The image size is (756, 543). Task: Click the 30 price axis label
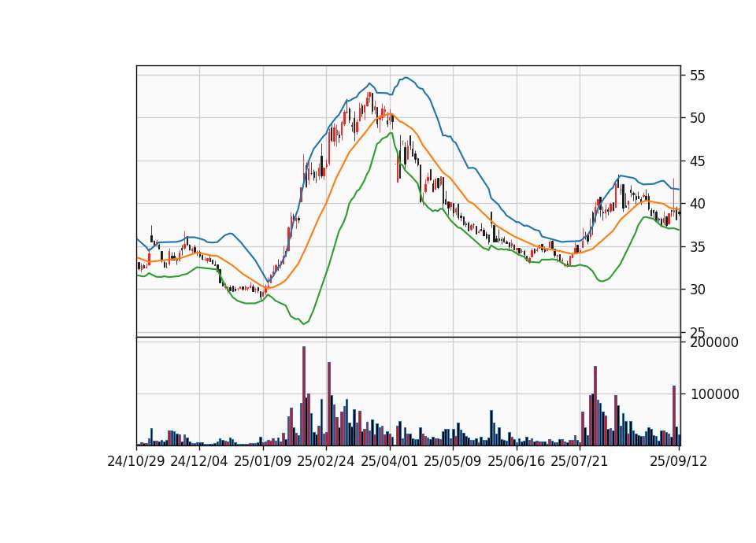click(698, 290)
